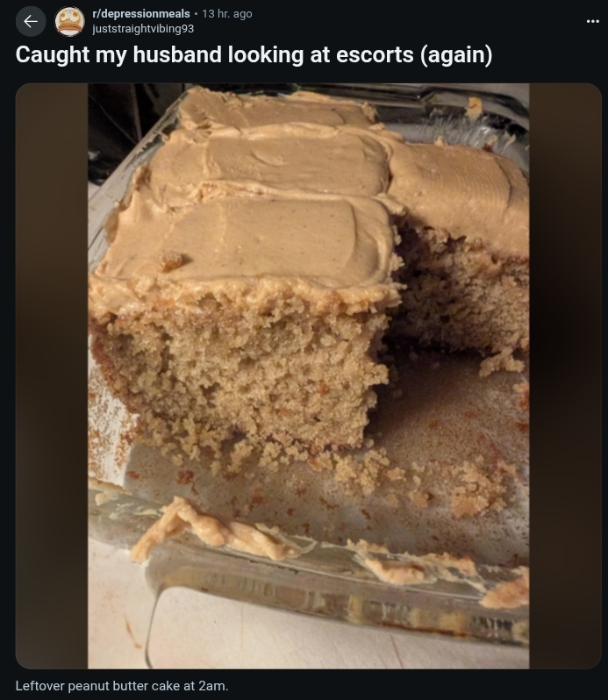Open juststraightvibing93 user profile
Image resolution: width=608 pixels, height=700 pixels.
[x=143, y=29]
